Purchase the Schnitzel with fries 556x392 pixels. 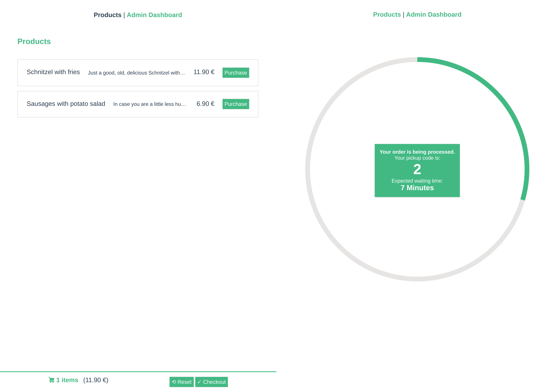coord(236,73)
